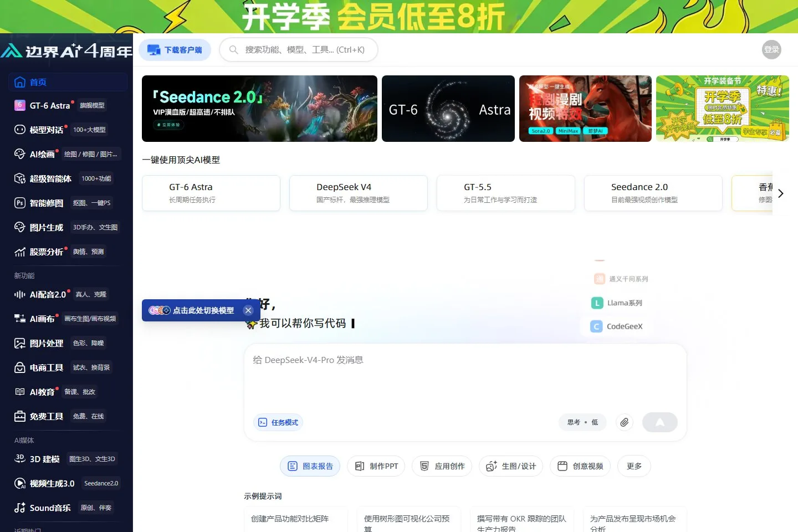Viewport: 798px width, 532px height.
Task: Select the Seedance 2.0 model card
Action: tap(653, 193)
